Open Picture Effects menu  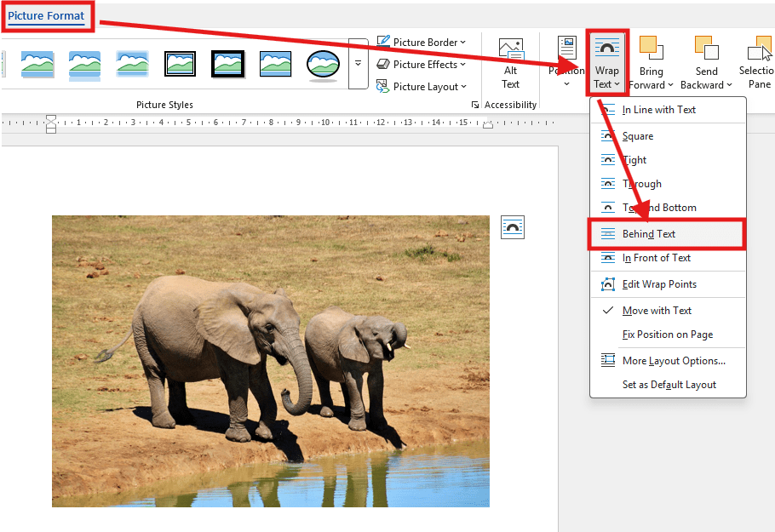coord(421,64)
